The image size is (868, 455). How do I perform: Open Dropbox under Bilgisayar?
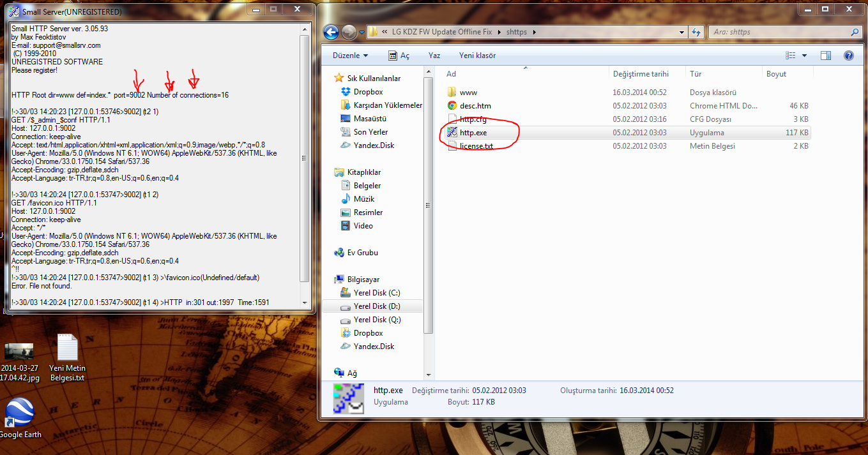pos(368,333)
